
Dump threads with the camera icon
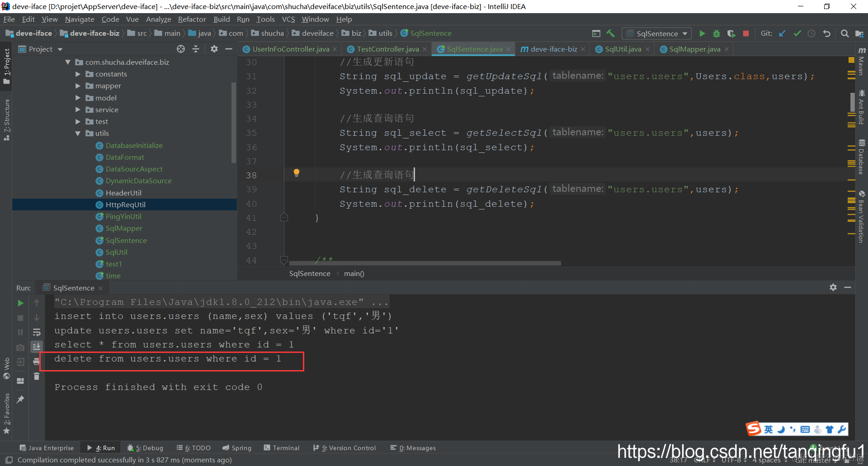tap(20, 347)
